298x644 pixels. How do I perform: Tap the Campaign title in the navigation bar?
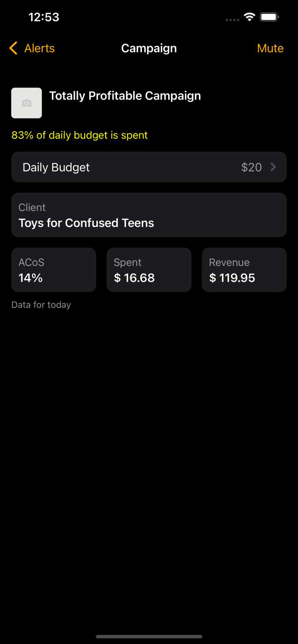(x=149, y=48)
